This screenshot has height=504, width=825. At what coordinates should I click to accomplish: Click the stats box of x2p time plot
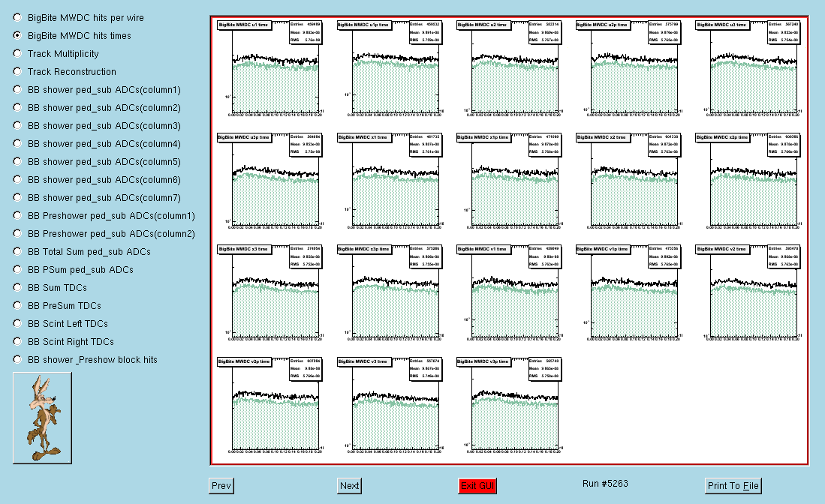(x=783, y=145)
